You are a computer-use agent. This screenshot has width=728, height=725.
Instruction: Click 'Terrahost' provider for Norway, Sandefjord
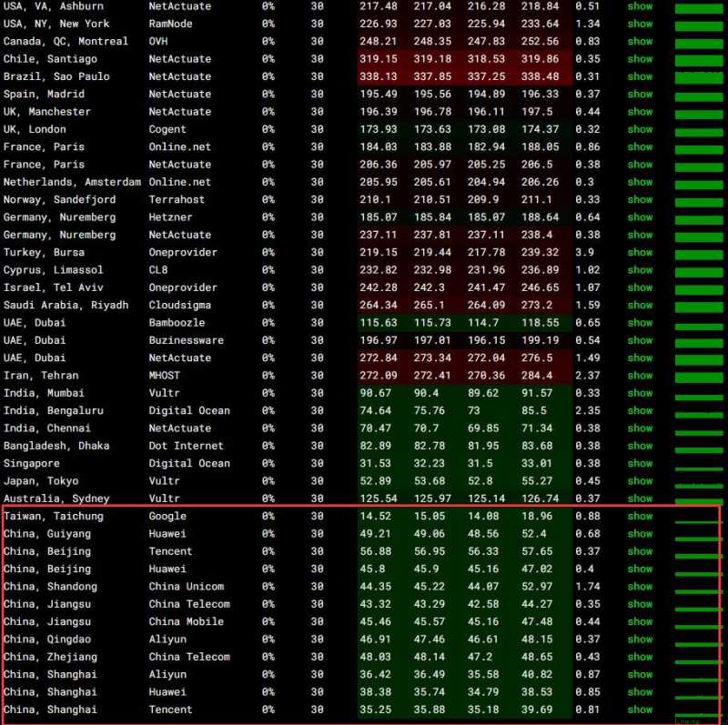click(x=177, y=199)
